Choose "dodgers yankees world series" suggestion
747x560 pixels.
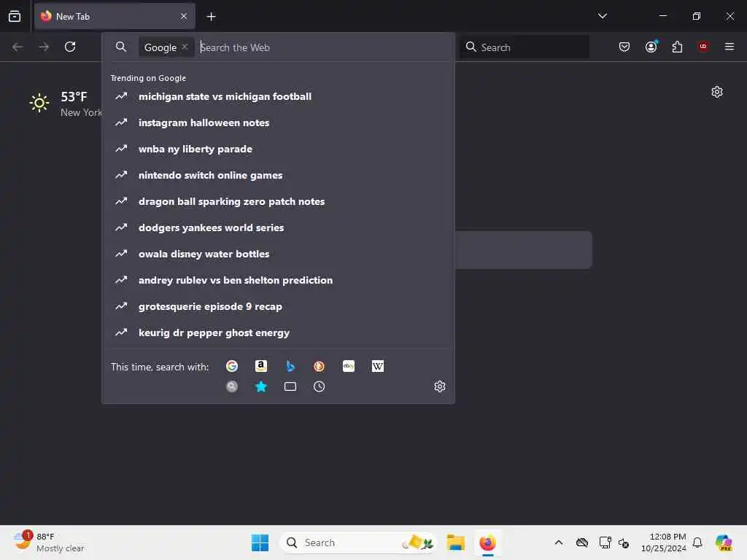pyautogui.click(x=278, y=227)
